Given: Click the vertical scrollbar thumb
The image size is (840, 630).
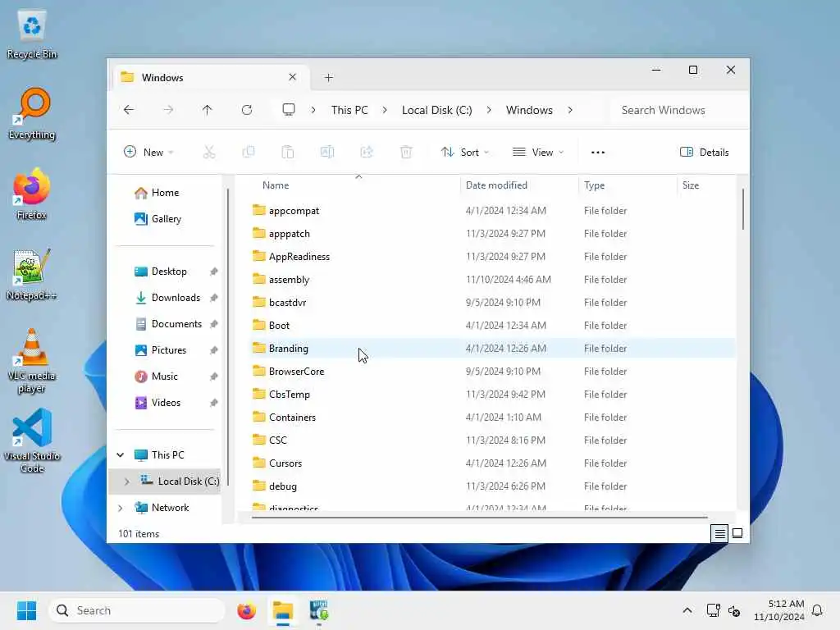Looking at the screenshot, I should [x=743, y=209].
